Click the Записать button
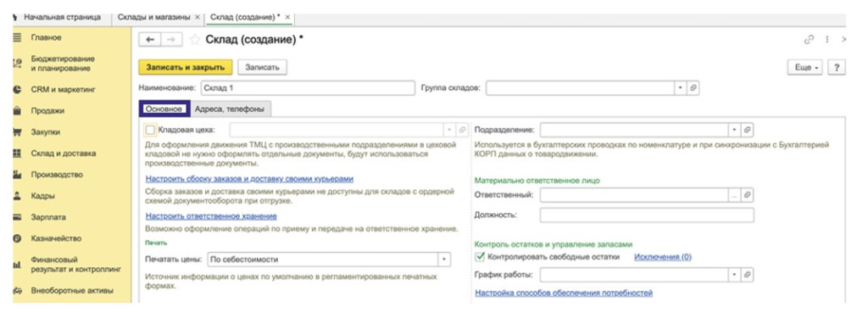This screenshot has width=868, height=324. (263, 67)
